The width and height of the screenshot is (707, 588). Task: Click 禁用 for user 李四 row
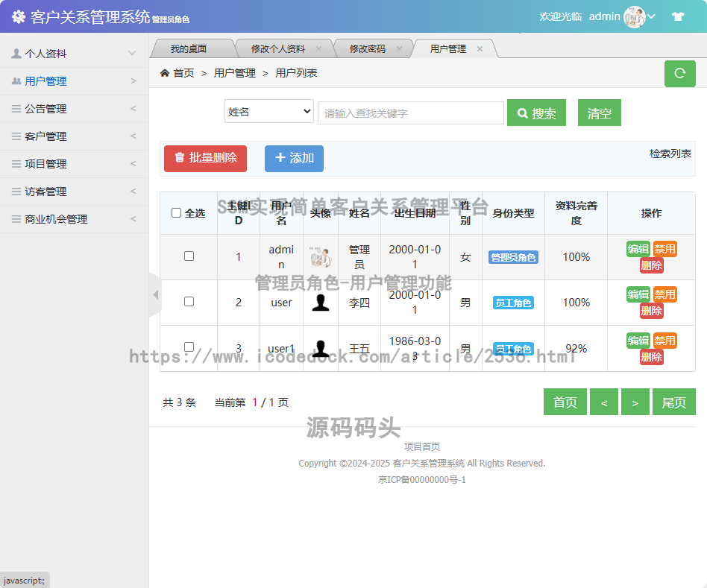tap(664, 294)
